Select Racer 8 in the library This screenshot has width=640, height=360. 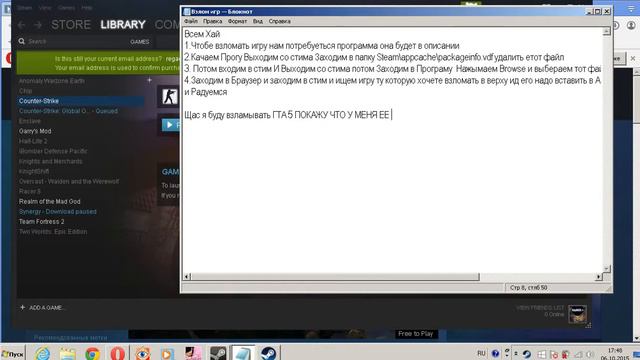click(x=30, y=191)
